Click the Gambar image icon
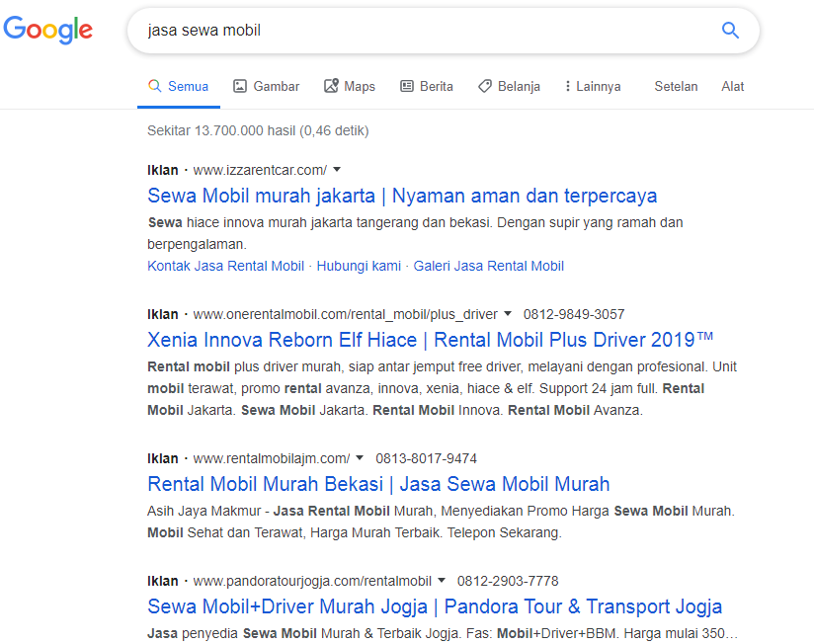814x644 pixels. [x=240, y=86]
